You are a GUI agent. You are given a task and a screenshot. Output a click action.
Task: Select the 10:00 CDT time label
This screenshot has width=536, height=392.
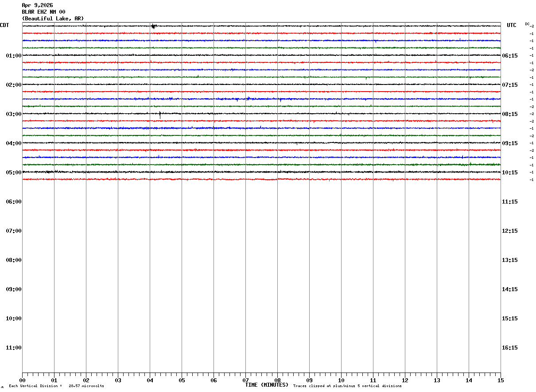[14, 319]
